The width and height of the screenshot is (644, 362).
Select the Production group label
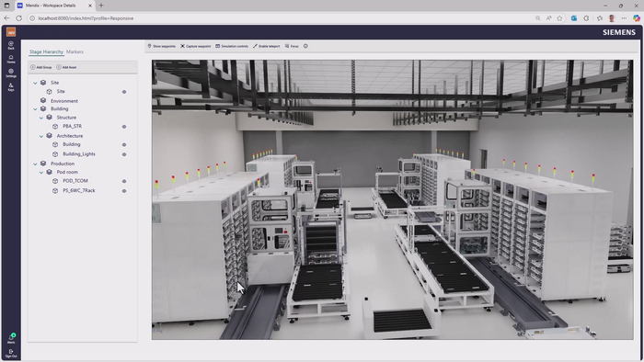click(x=63, y=164)
